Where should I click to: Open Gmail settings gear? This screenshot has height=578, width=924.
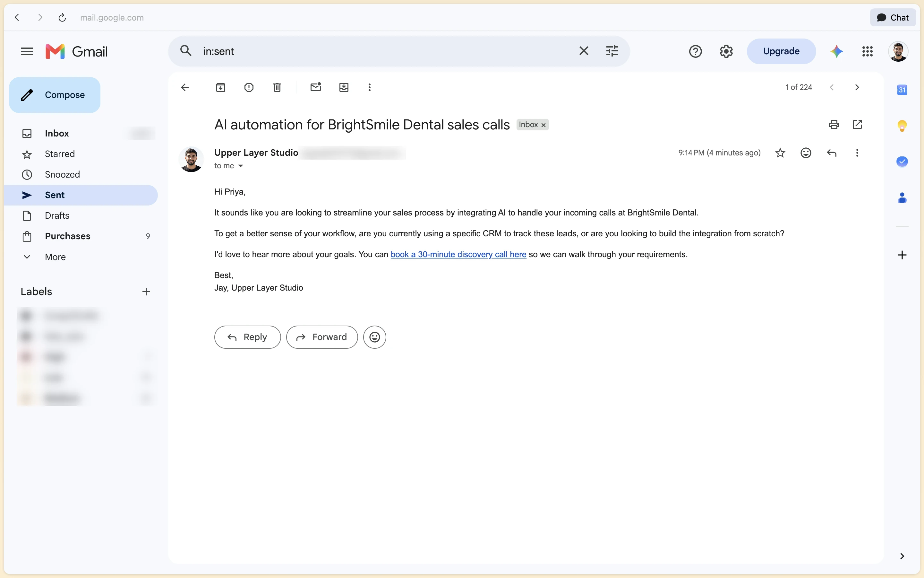coord(726,51)
